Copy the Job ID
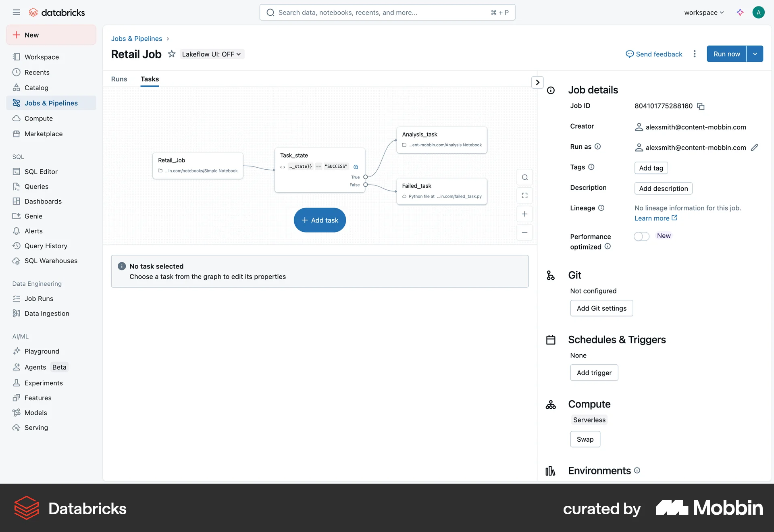The image size is (774, 532). [x=701, y=106]
